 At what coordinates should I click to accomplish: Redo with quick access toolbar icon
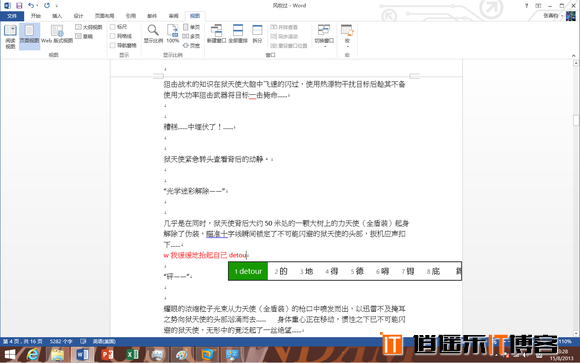[47, 6]
